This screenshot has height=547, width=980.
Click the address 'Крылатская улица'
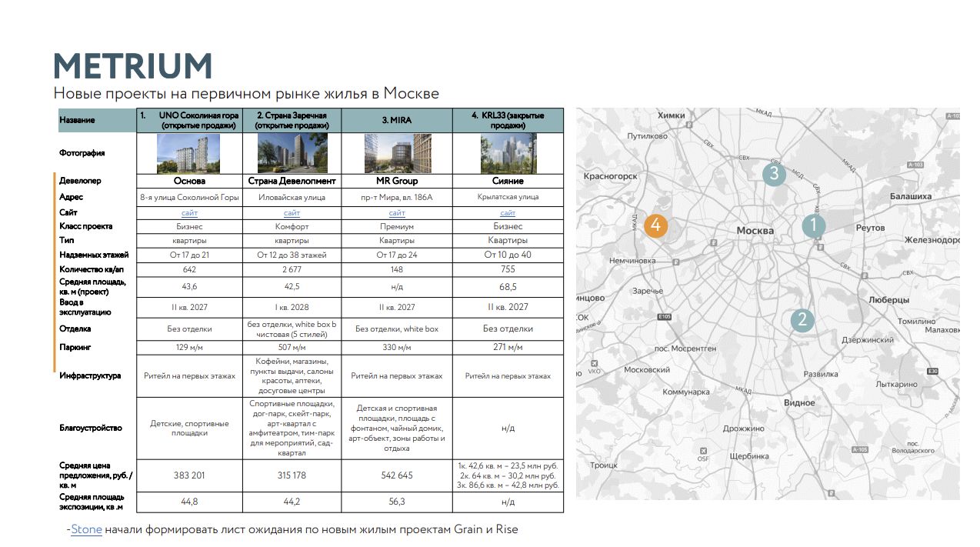[x=508, y=197]
